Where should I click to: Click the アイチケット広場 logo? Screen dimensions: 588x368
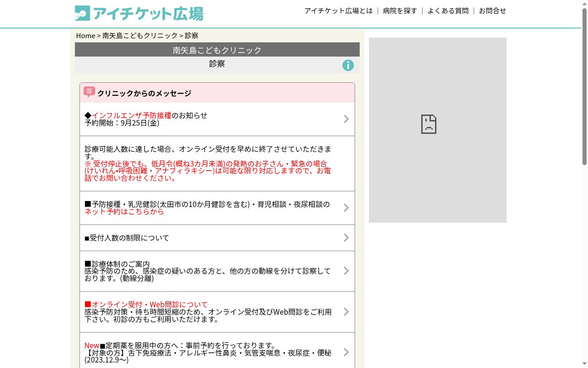pyautogui.click(x=139, y=13)
